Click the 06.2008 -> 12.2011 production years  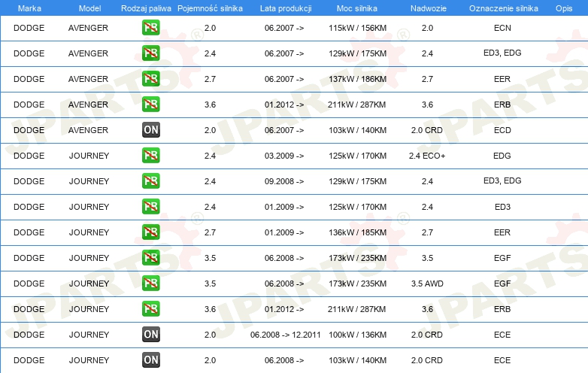286,335
